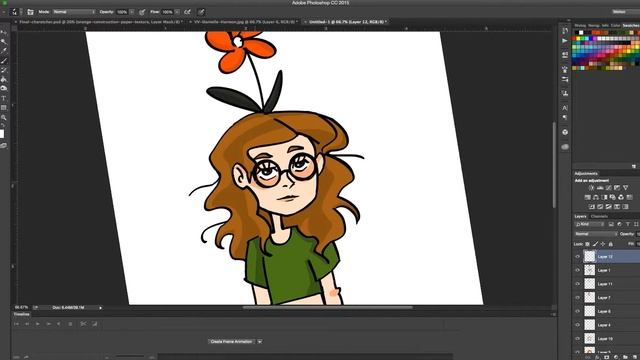This screenshot has height=360, width=640.
Task: Open History panel icon in collapsed dock
Action: pos(565,31)
